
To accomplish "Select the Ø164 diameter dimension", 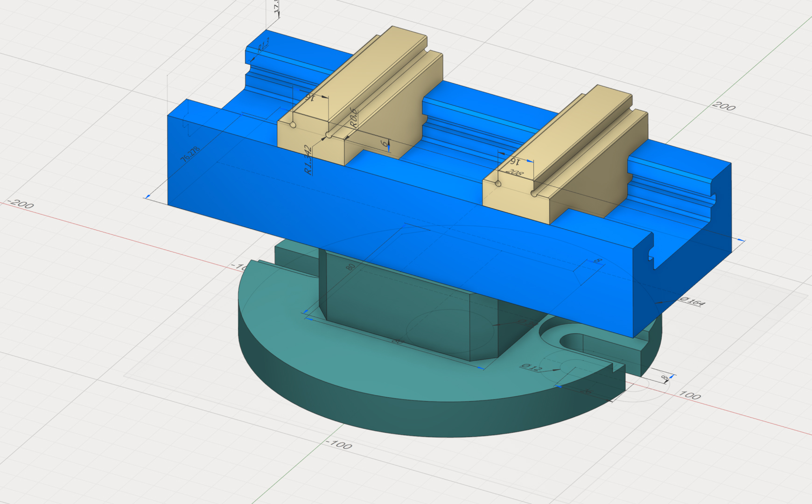I will (692, 301).
